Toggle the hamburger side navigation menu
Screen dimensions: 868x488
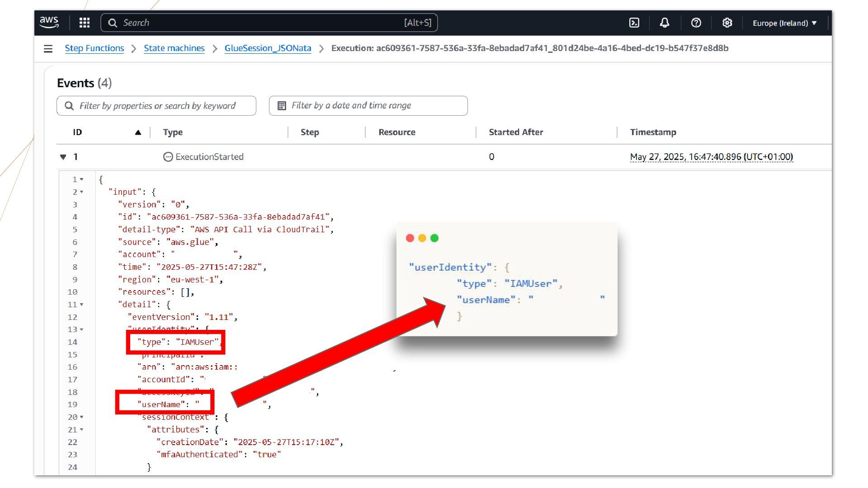coord(48,48)
